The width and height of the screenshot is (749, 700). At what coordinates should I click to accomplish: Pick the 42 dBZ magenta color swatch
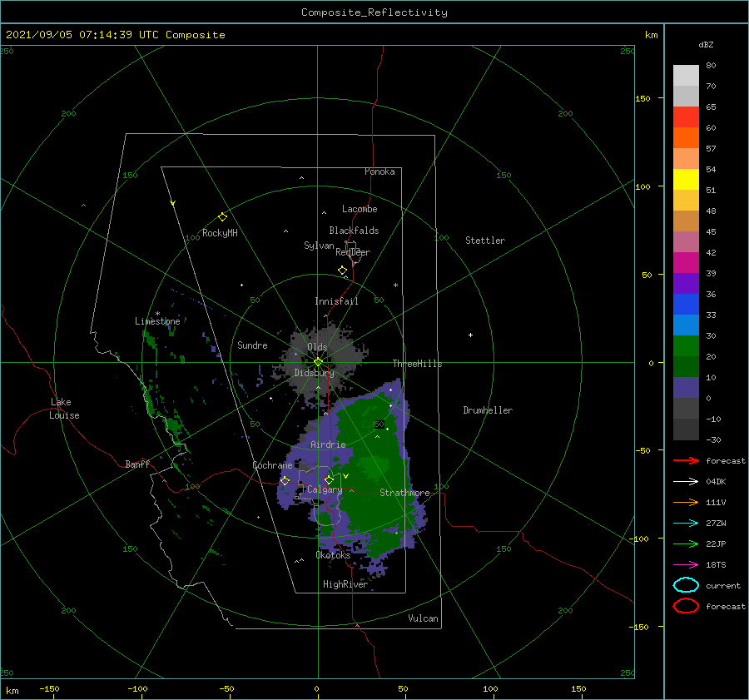(x=686, y=262)
